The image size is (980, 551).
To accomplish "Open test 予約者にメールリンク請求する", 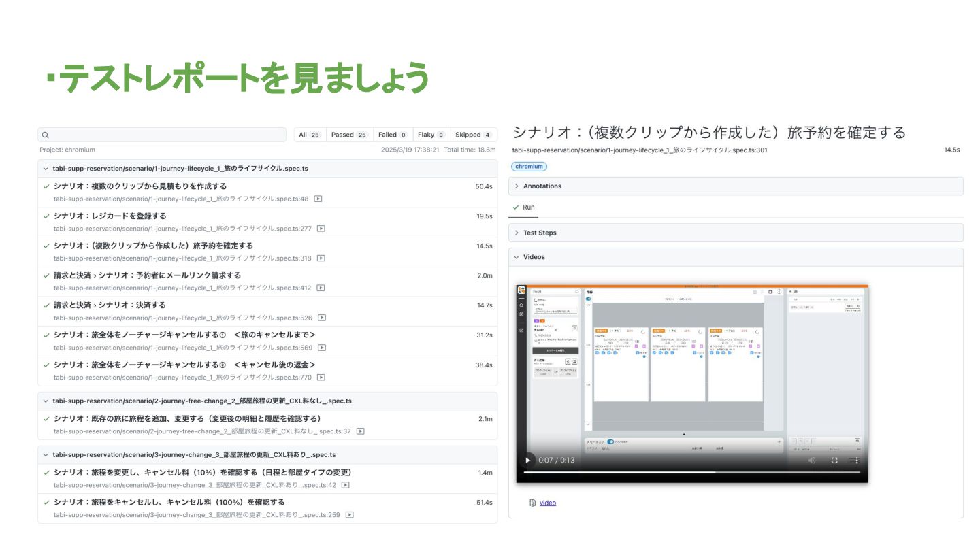I will click(x=148, y=275).
